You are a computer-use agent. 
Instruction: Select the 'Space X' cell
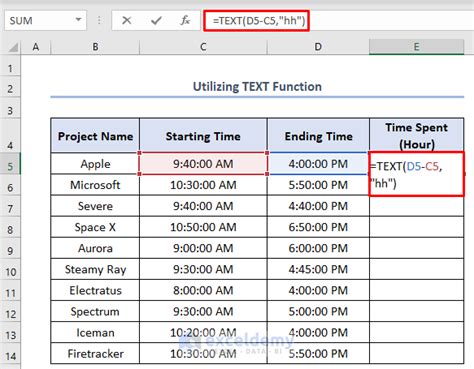[95, 227]
